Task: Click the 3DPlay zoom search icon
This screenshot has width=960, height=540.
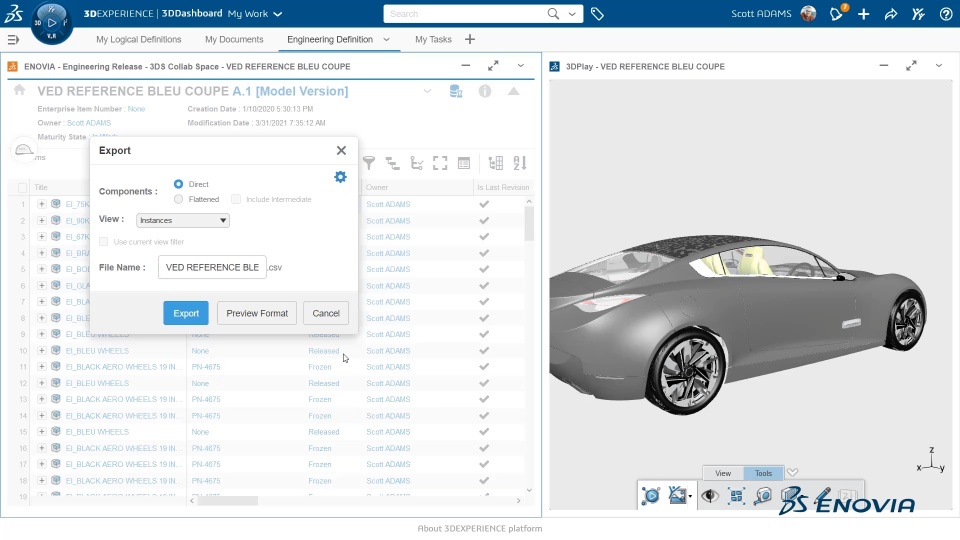Action: click(x=763, y=496)
